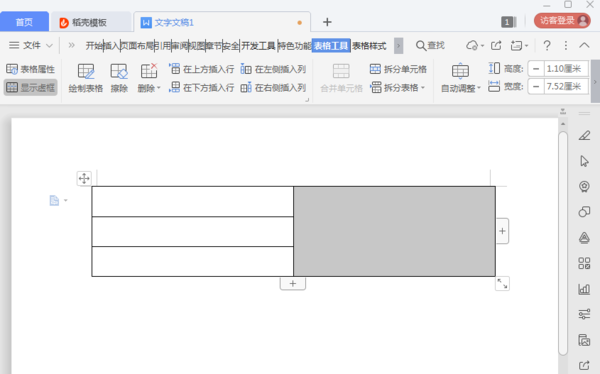Click the shaded merged right table cell
This screenshot has height=374, width=600.
pyautogui.click(x=394, y=231)
